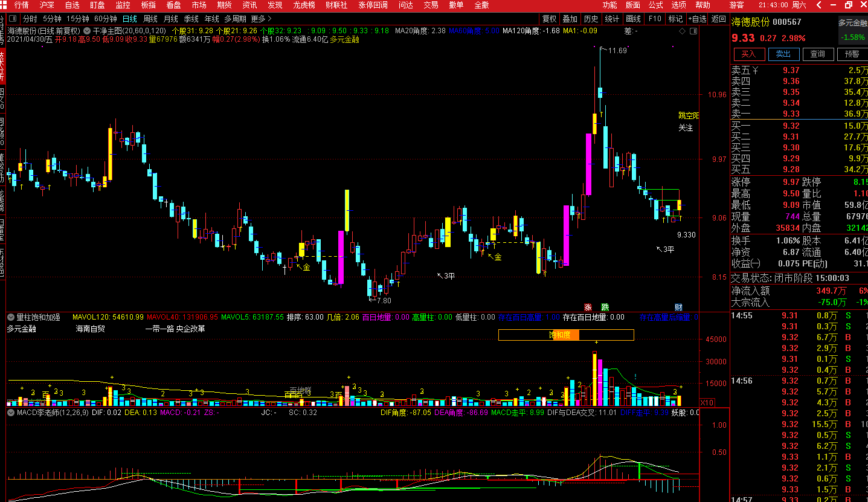Click the 历史 toolbar button

(591, 19)
